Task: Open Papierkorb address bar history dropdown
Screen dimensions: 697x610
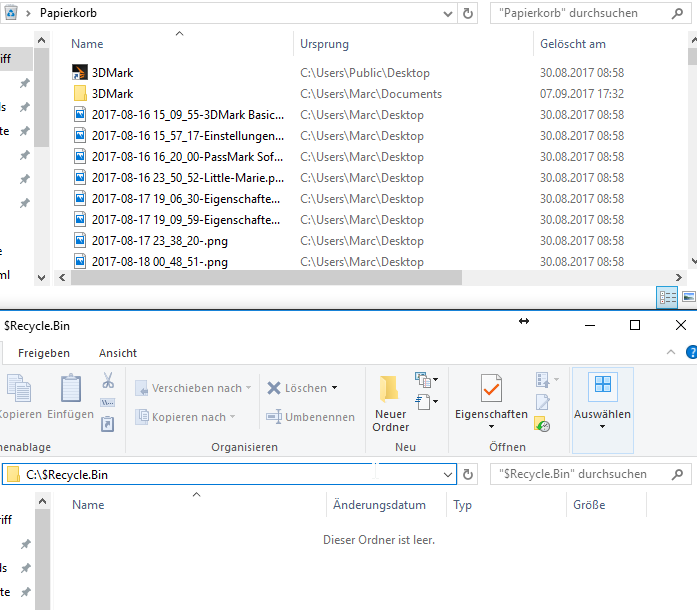Action: coord(447,14)
